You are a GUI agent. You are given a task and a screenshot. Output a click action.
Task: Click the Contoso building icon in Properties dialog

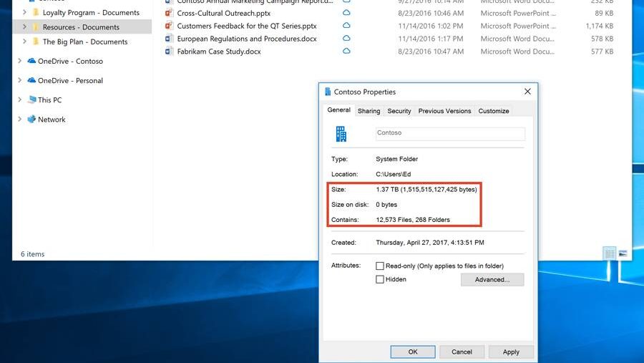point(341,134)
